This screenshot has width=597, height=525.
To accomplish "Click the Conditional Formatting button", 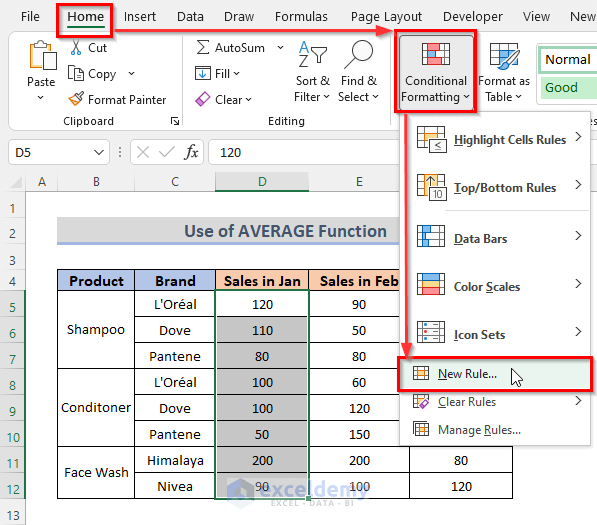I will [x=436, y=72].
